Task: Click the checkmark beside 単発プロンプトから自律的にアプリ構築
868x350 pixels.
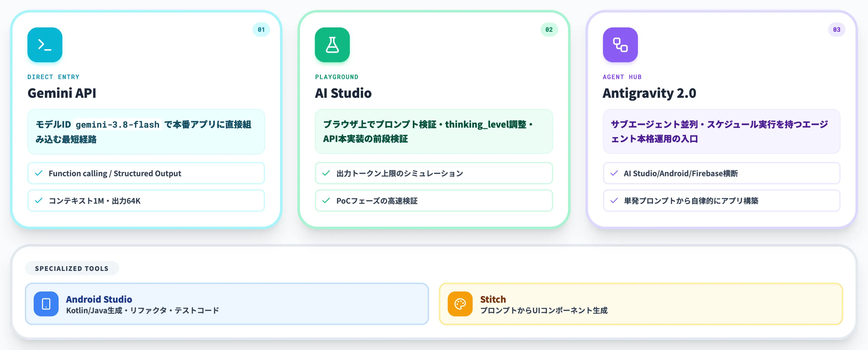Action: coord(614,201)
